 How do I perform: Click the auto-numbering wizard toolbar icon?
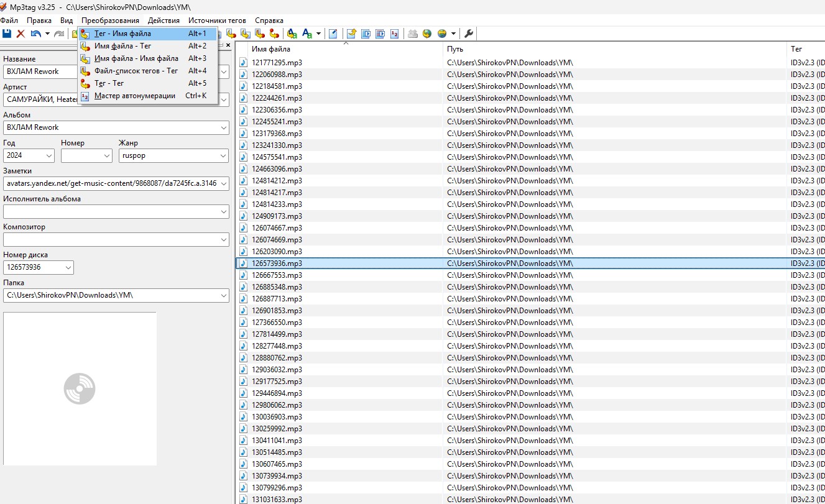pos(394,34)
